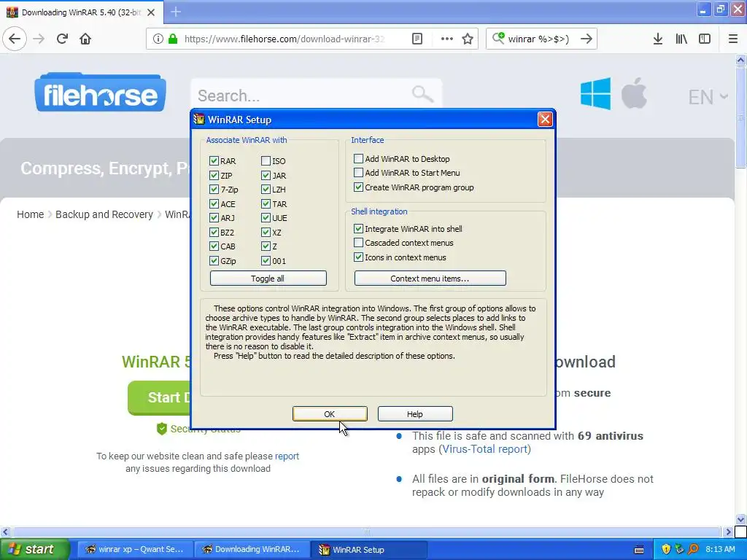747x560 pixels.
Task: Close the Downloading WinRAR tab
Action: coord(151,12)
